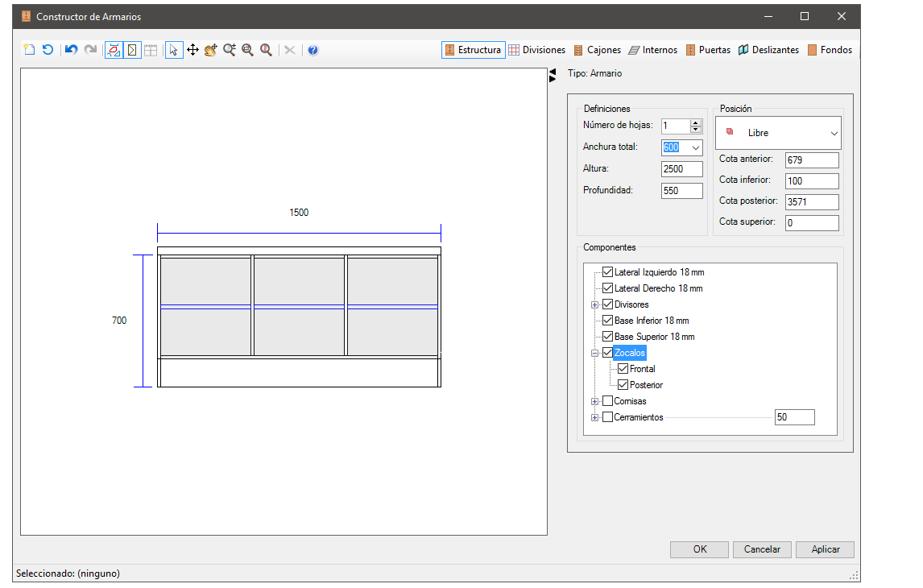The image size is (923, 588).
Task: Click the New cabinet icon
Action: [x=29, y=50]
